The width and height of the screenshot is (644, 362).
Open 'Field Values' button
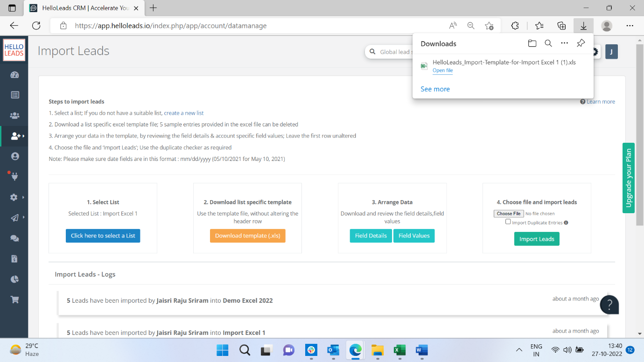(414, 236)
